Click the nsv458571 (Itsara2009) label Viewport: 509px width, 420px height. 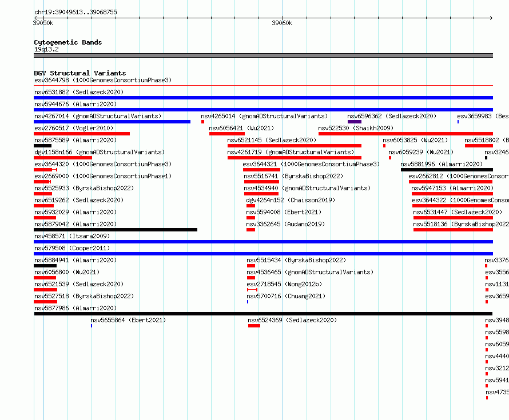click(x=72, y=236)
